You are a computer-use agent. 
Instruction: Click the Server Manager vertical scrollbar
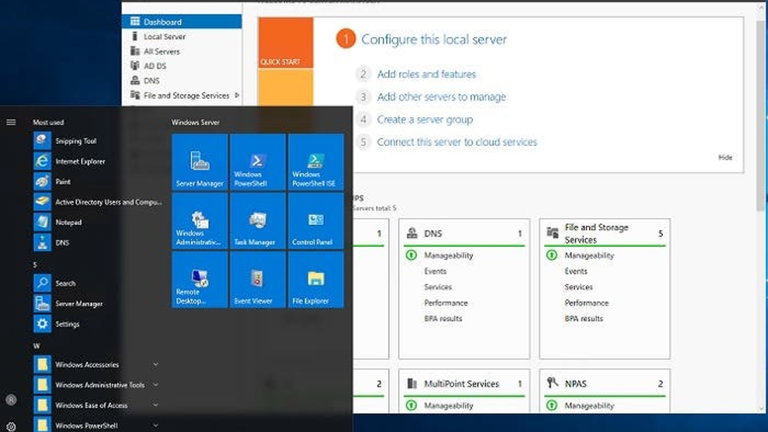[x=761, y=116]
